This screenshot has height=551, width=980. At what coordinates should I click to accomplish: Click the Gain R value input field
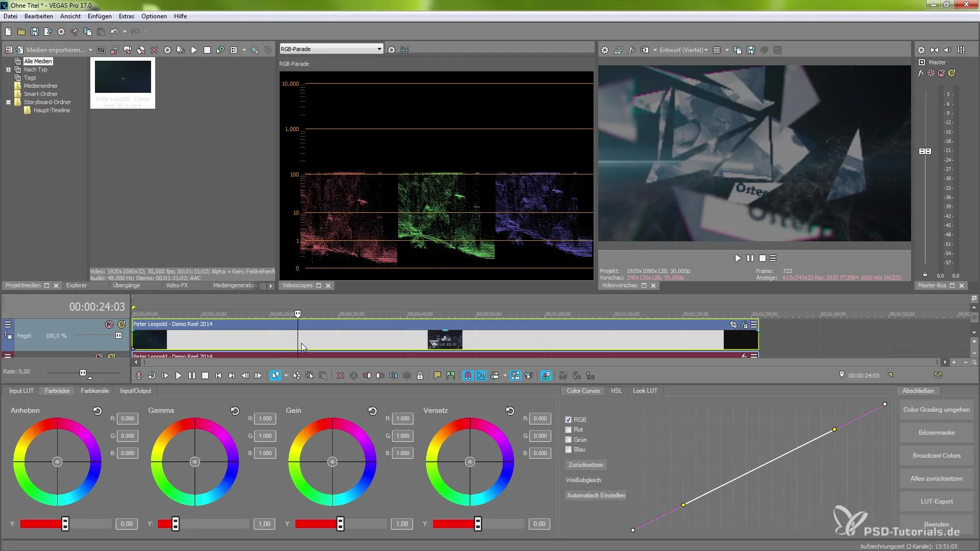pyautogui.click(x=403, y=418)
